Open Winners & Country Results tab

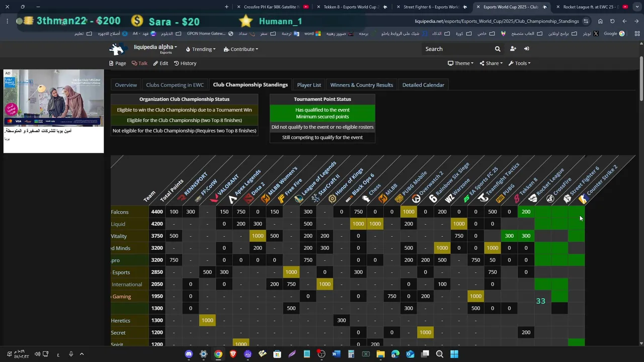tap(362, 85)
